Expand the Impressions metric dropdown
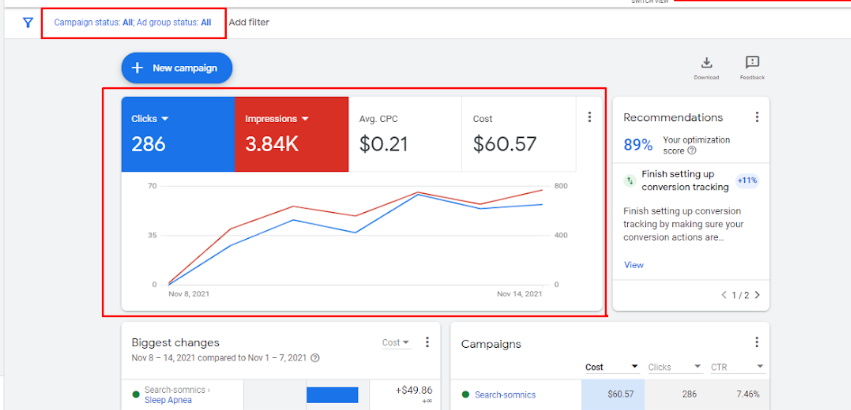Image resolution: width=851 pixels, height=410 pixels. coord(305,119)
